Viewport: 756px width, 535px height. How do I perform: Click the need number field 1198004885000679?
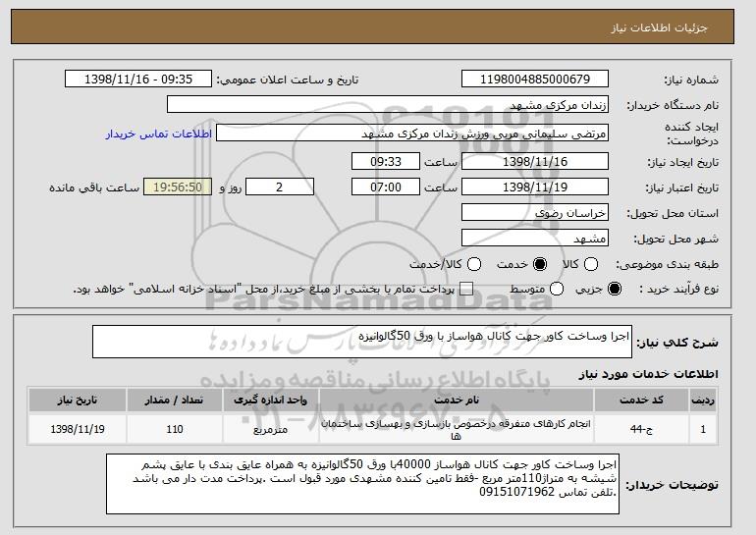click(535, 80)
